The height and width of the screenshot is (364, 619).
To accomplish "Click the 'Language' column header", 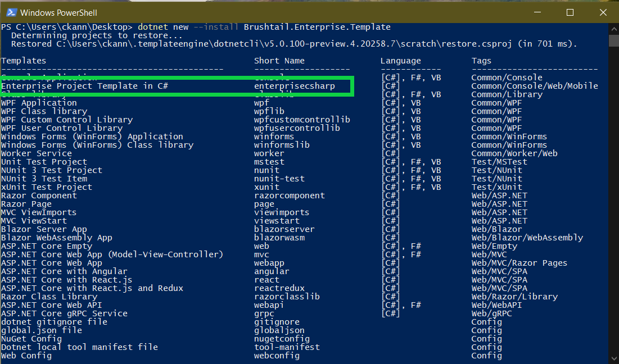I will click(x=401, y=61).
